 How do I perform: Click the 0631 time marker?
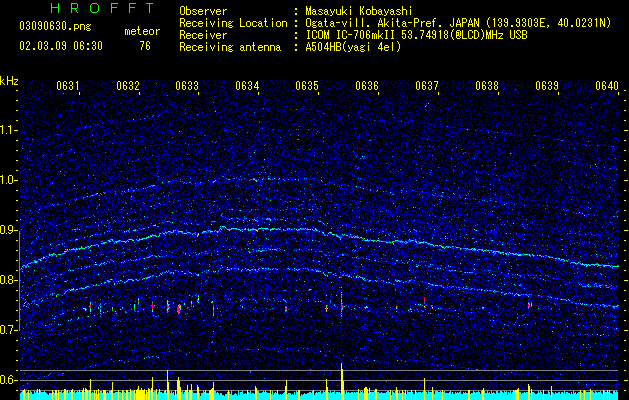point(67,86)
